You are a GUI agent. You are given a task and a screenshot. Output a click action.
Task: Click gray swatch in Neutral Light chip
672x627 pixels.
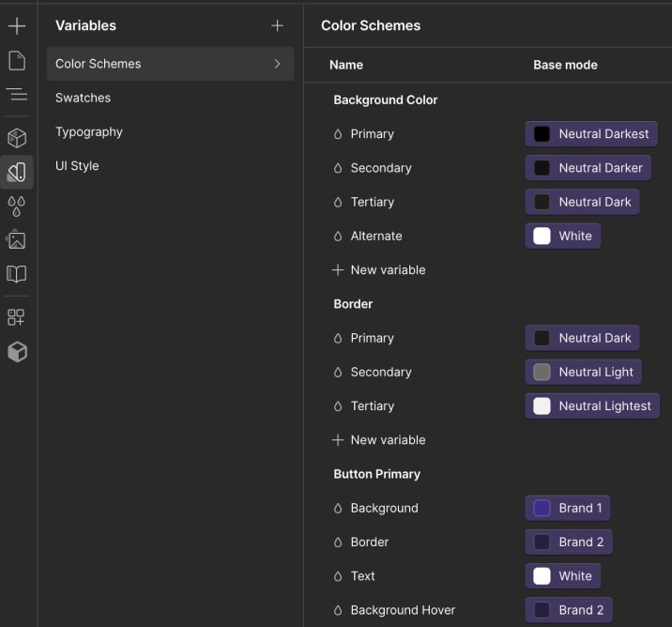tap(542, 372)
